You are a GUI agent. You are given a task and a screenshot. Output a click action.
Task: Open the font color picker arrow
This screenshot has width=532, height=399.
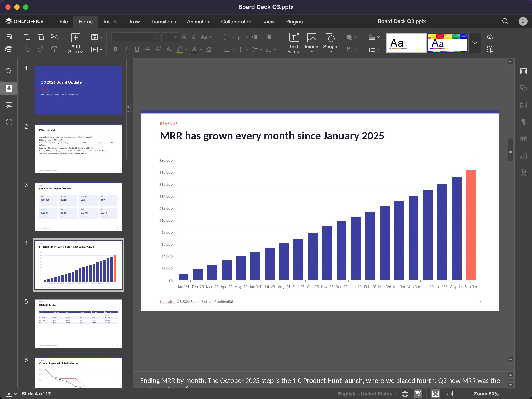(x=201, y=50)
